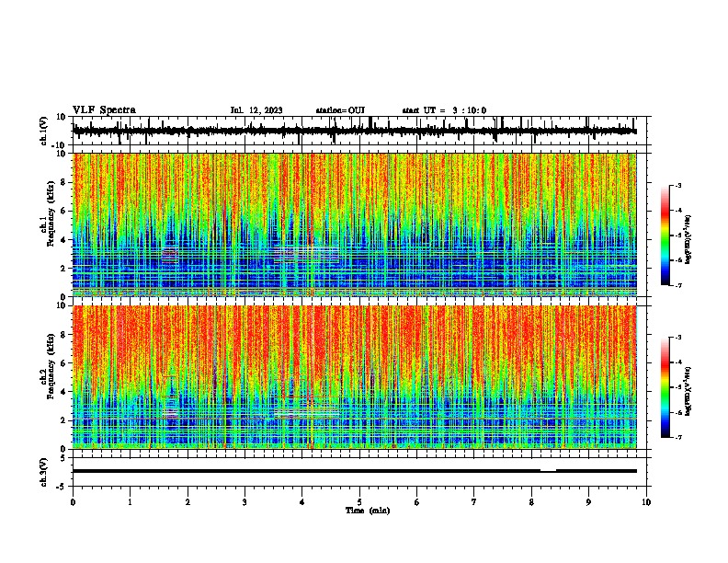Select the date label "Jul 12, 2023"
Screen dimensions: 728x563
(256, 110)
